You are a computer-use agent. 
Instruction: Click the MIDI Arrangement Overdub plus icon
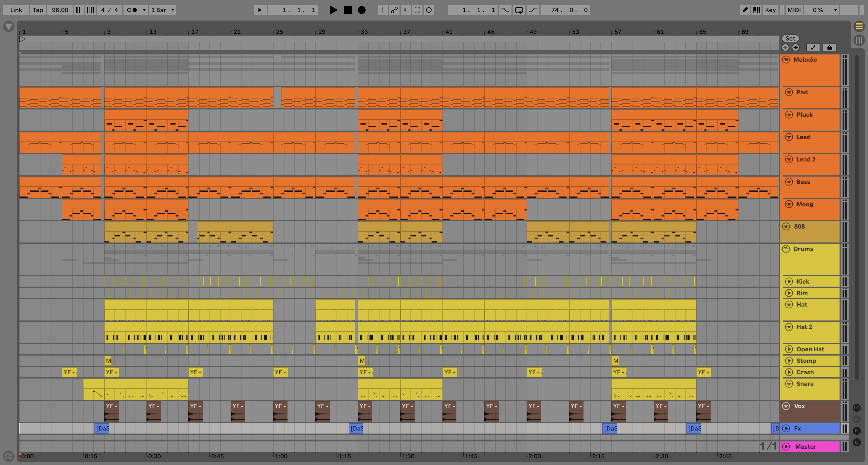click(383, 10)
